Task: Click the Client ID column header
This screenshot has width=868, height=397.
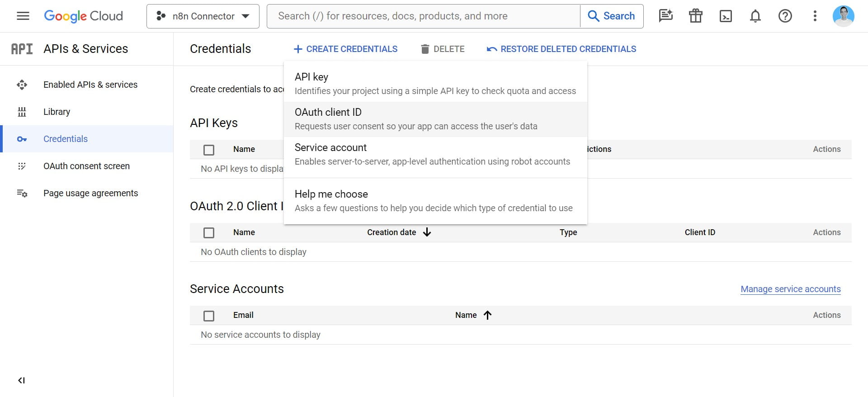Action: [700, 232]
